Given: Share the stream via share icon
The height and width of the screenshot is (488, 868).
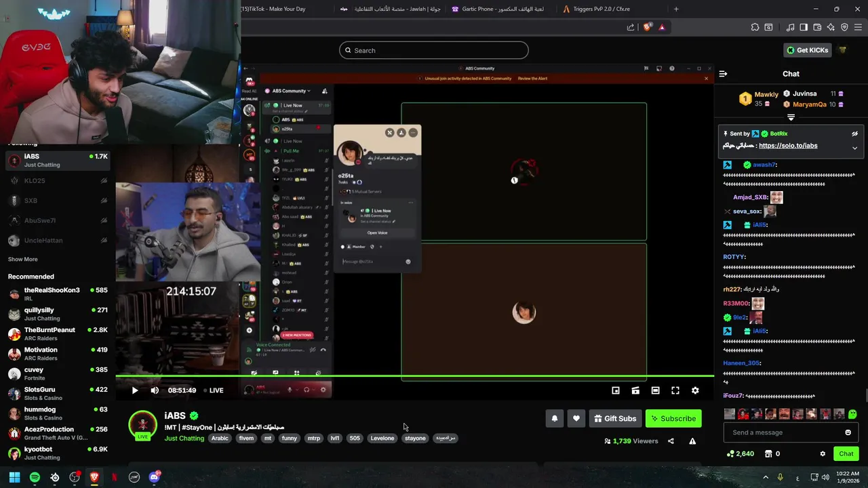Looking at the screenshot, I should [671, 441].
